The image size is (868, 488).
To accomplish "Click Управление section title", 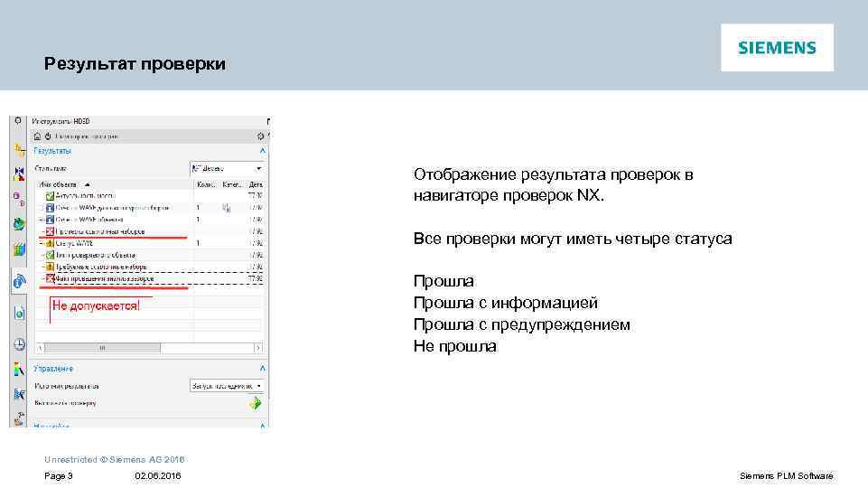I will [53, 369].
